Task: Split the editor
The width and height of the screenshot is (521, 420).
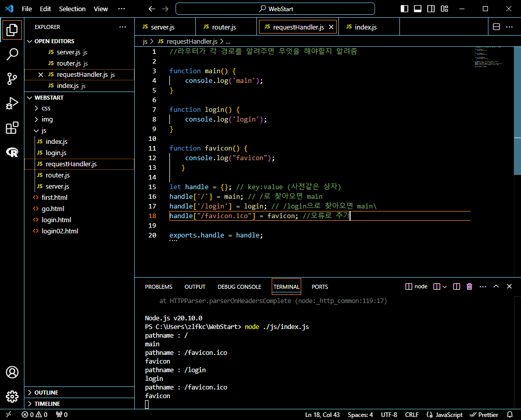Action: click(x=496, y=27)
